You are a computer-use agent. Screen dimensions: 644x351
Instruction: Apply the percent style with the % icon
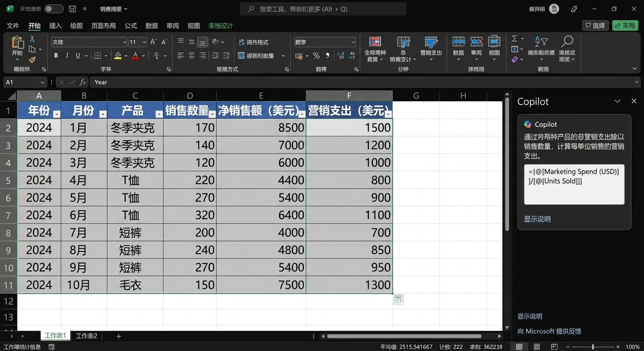(316, 56)
